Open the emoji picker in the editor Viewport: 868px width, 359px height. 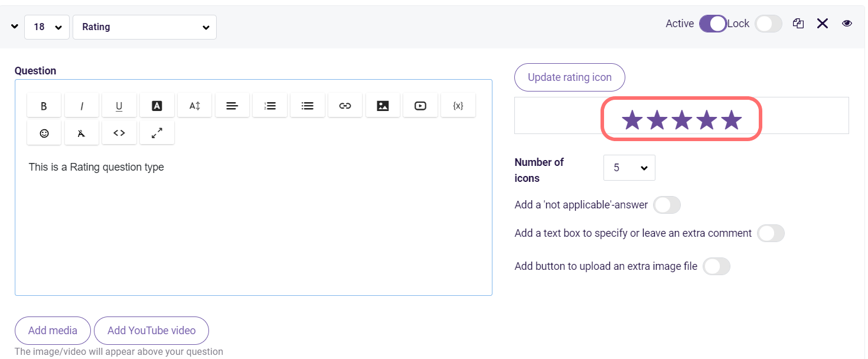[x=44, y=132]
